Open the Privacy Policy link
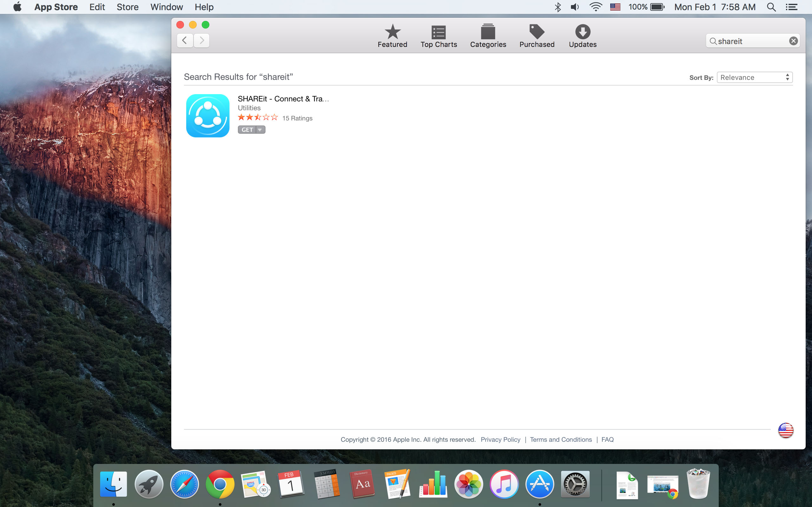 (x=500, y=440)
